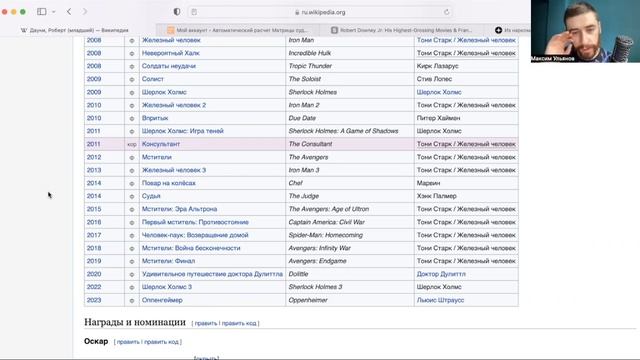Image resolution: width=640 pixels, height=360 pixels.
Task: Open Мстители: Эра Альтрона link
Action: point(179,209)
